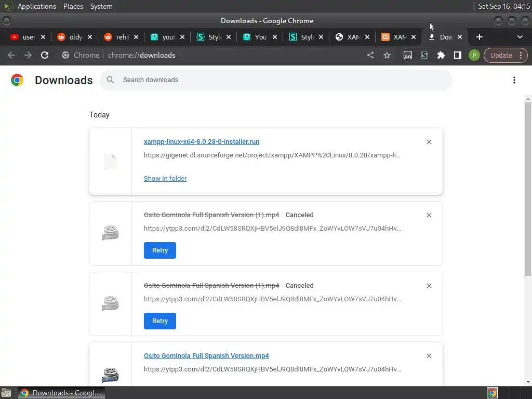532x399 pixels.
Task: Expand the tab search dropdown chevron
Action: pyautogui.click(x=520, y=37)
